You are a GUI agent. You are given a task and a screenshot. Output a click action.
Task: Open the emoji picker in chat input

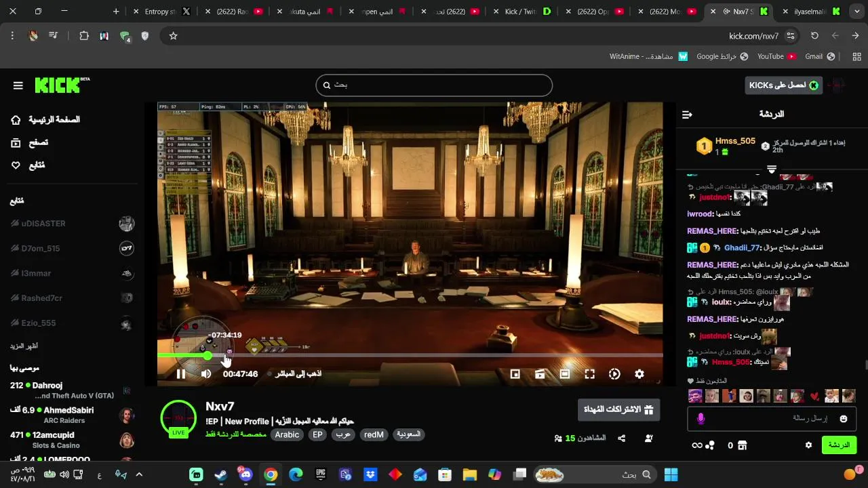(844, 419)
